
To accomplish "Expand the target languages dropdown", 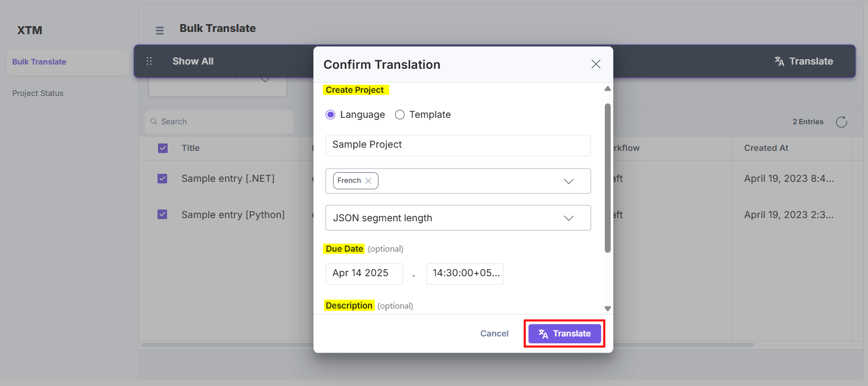I will pyautogui.click(x=569, y=181).
